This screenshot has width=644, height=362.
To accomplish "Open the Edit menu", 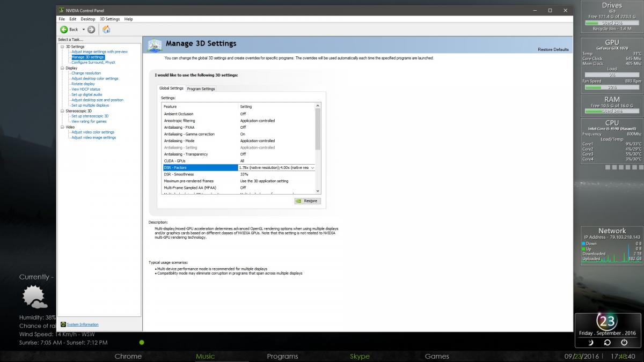I will 72,19.
